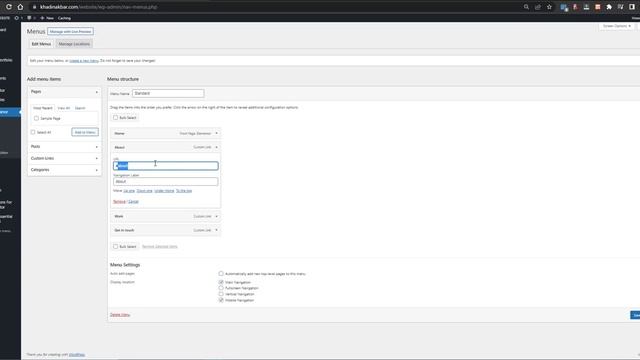Uncheck the Main Navigation location checkbox
This screenshot has width=640, height=360.
click(221, 282)
